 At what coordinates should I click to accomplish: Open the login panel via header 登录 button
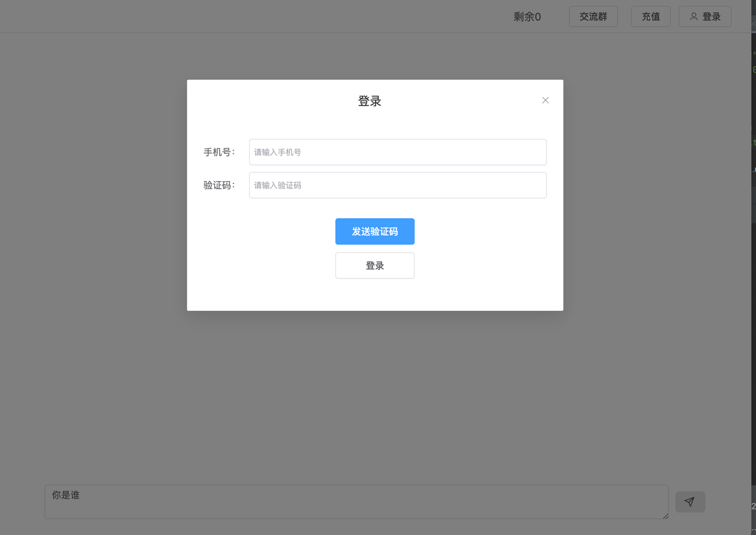pyautogui.click(x=705, y=16)
